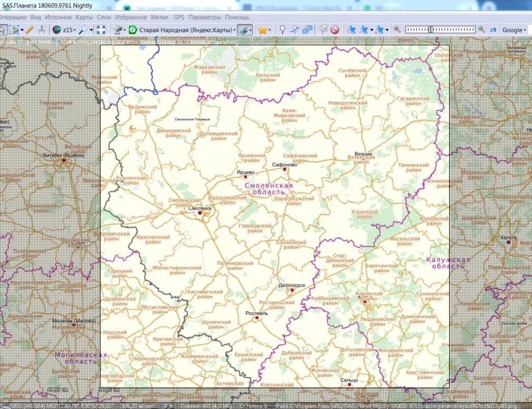
Task: Open the Карты menu
Action: [84, 17]
